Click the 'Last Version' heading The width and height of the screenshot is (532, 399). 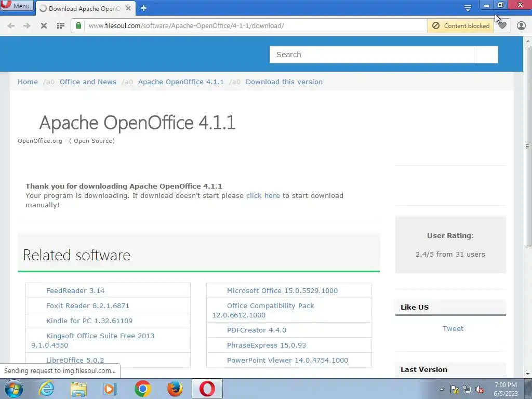click(x=424, y=369)
